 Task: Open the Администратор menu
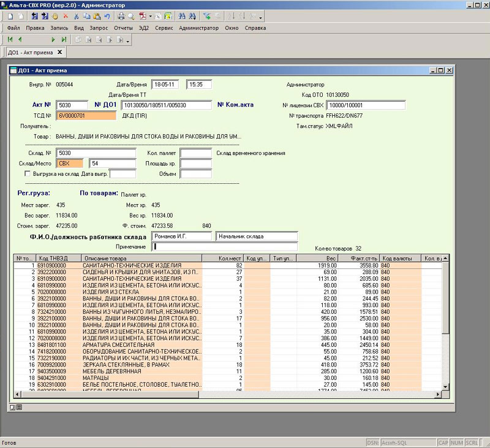198,28
